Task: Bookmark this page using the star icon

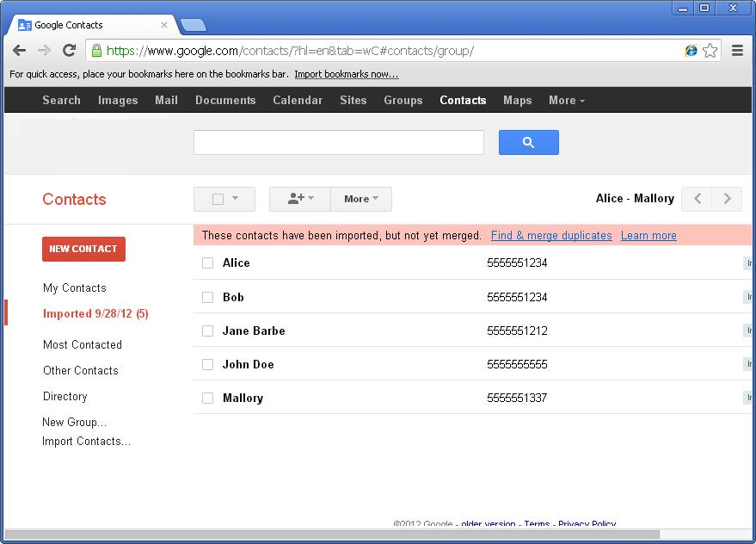Action: [710, 51]
